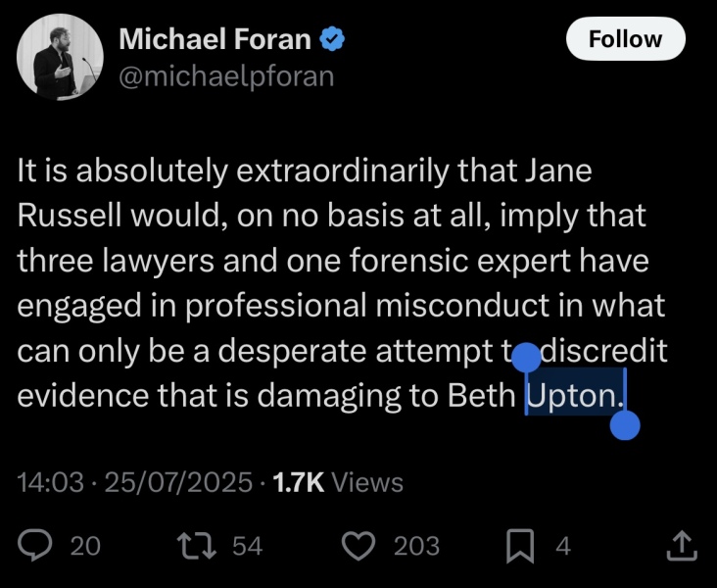This screenshot has width=717, height=588.
Task: Follow Michael Foran
Action: click(x=625, y=40)
